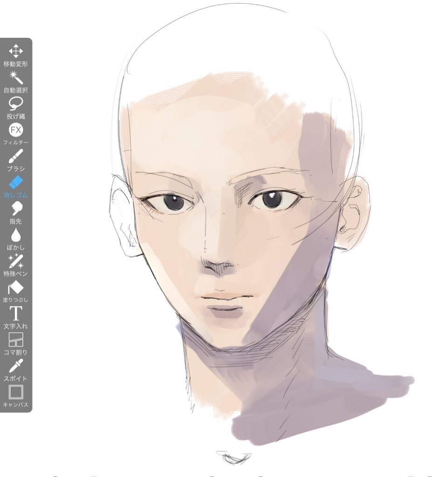Open the FX フィルター filter tool

click(16, 134)
